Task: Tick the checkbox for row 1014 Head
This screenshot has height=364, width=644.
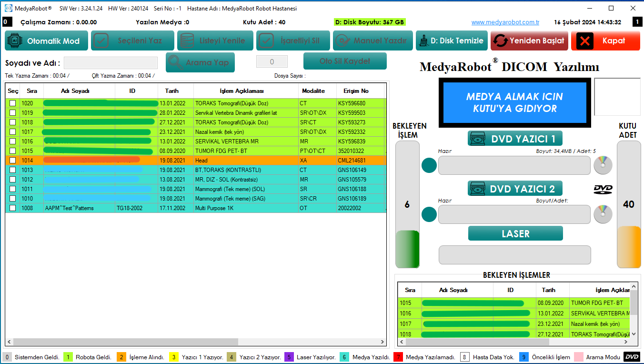Action: [13, 161]
